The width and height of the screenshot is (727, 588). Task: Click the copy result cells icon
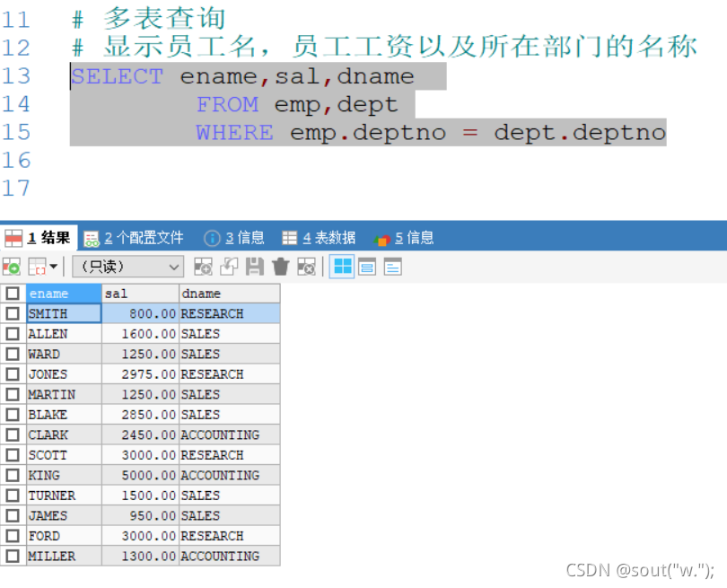[x=37, y=268]
